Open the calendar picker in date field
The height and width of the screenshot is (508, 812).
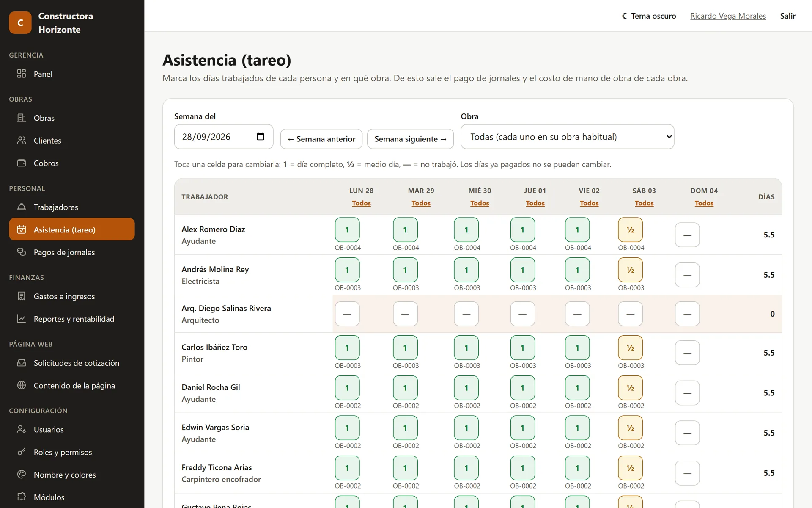(x=261, y=137)
